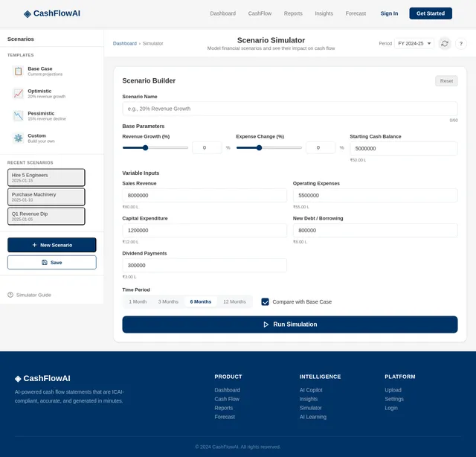Click the New Scenario button
476x457 pixels.
(x=52, y=245)
